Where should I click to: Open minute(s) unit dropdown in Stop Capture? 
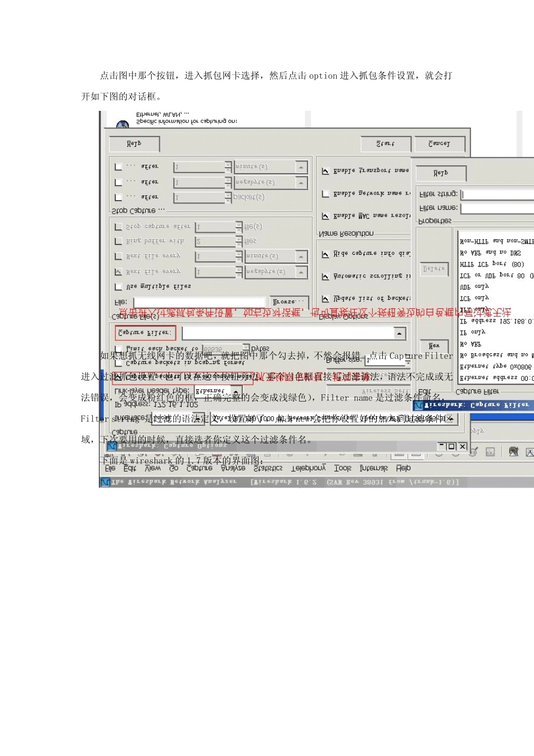(301, 167)
